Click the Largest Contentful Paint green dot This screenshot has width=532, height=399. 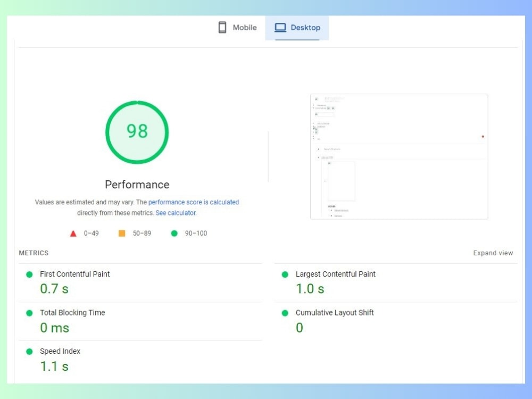[x=285, y=275]
